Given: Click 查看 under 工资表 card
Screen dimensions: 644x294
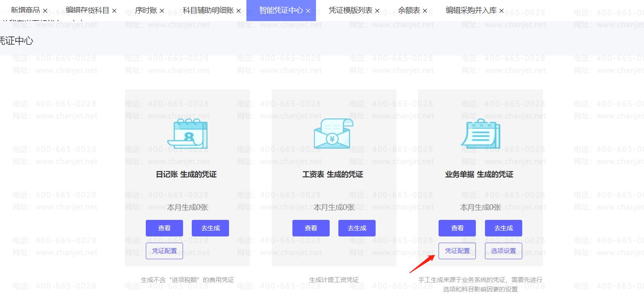Looking at the screenshot, I should (x=311, y=228).
